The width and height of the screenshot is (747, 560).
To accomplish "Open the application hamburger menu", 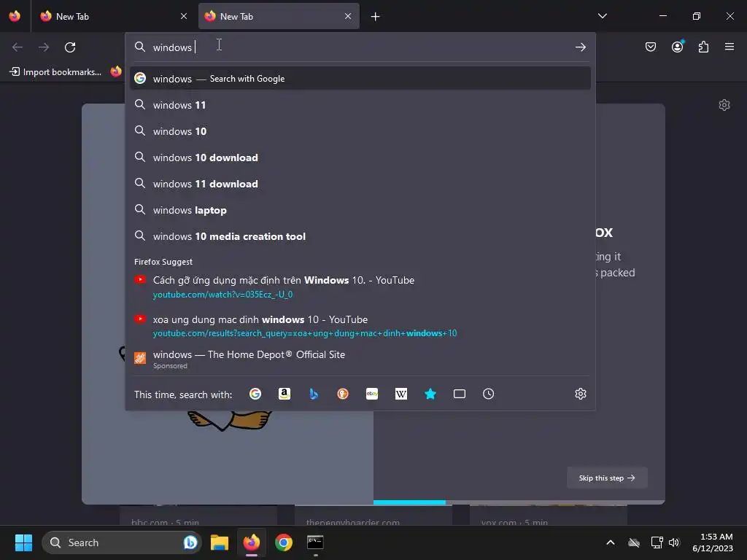I will [x=729, y=47].
